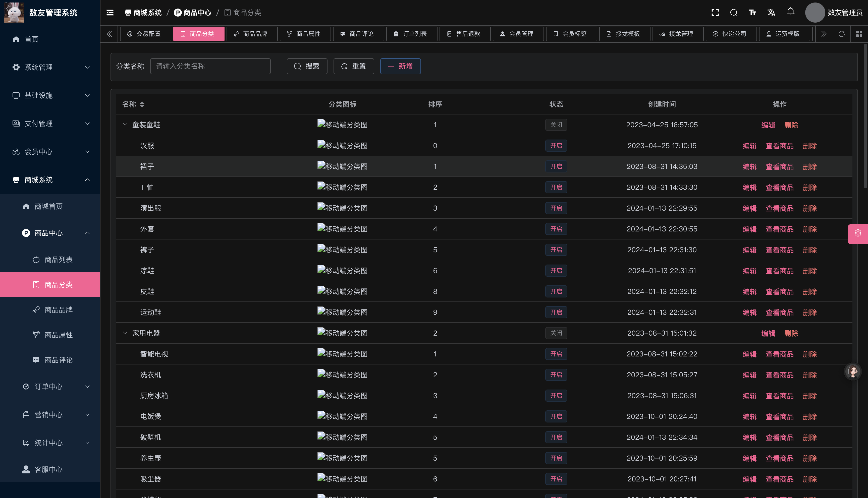Switch to 会员管理 tab
868x498 pixels.
coord(518,34)
